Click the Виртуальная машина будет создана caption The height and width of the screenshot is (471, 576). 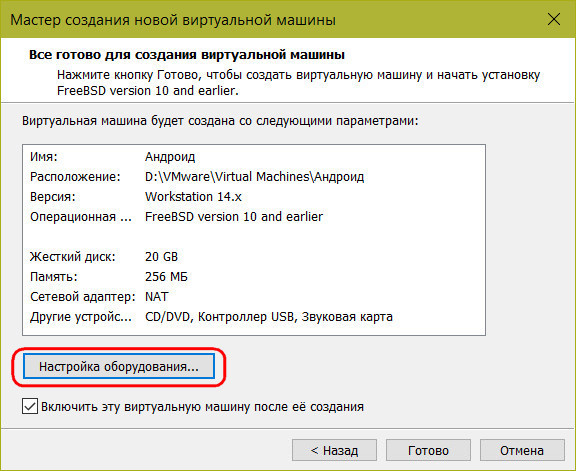[220, 121]
